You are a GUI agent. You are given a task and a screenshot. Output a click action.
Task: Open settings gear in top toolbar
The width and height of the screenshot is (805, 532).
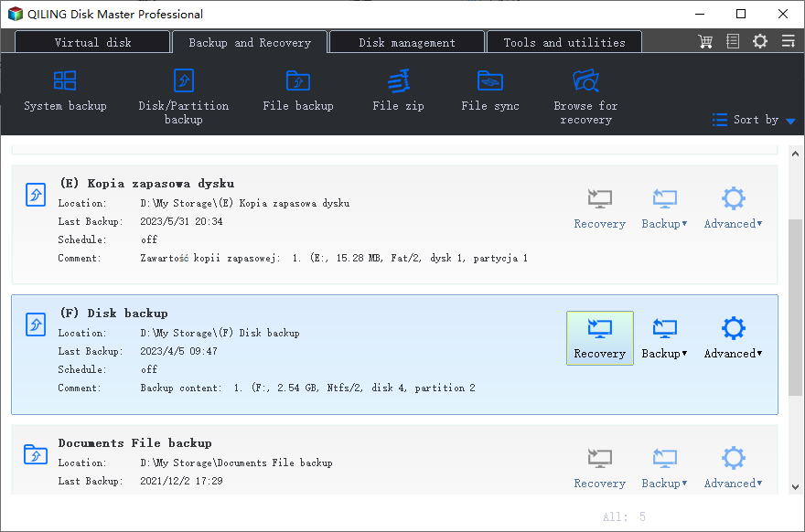coord(760,41)
